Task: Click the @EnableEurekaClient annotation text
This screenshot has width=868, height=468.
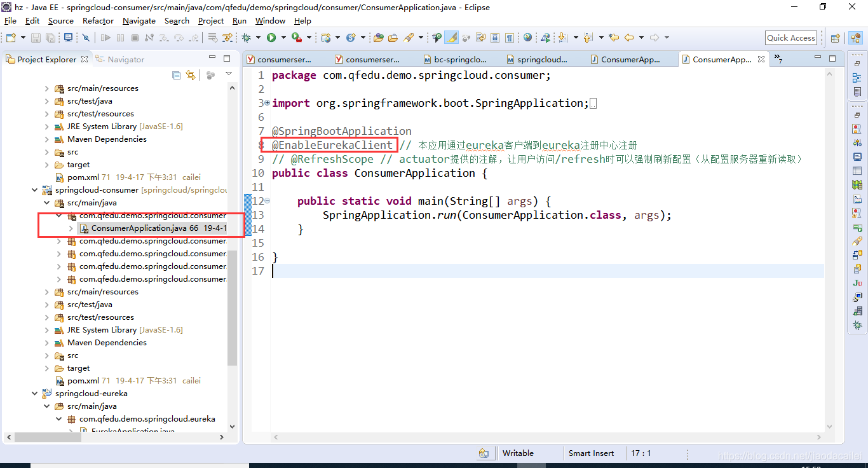Action: (x=332, y=145)
